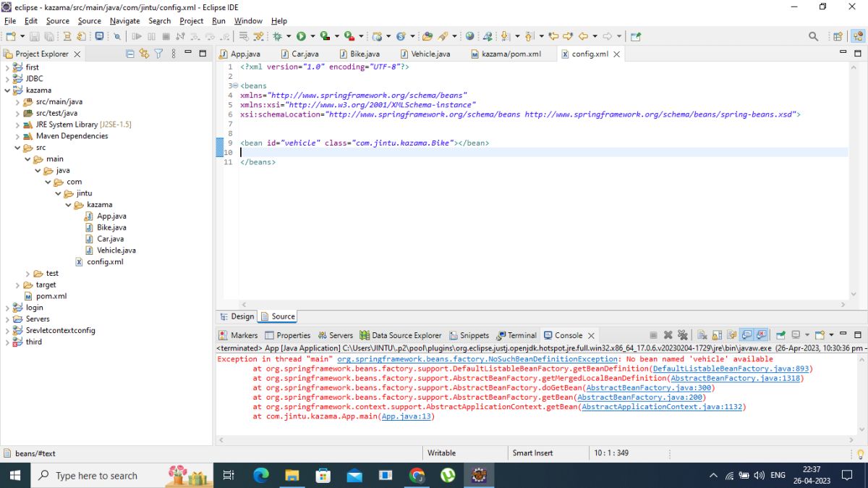
Task: Click Remove All Terminated Launches icon
Action: [682, 335]
